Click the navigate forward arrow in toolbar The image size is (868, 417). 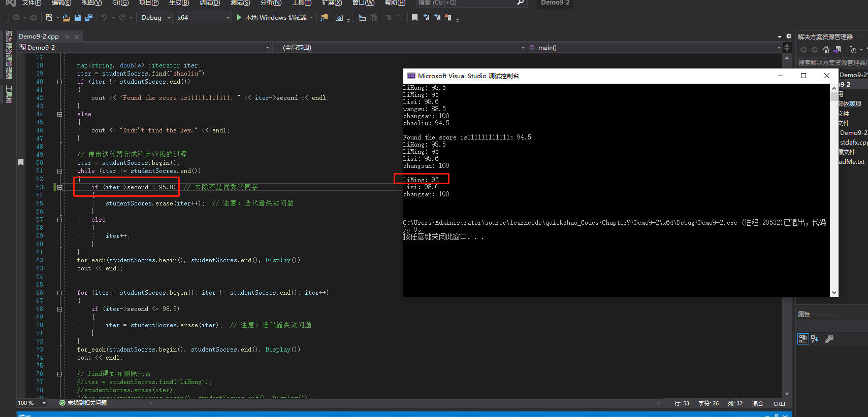34,18
